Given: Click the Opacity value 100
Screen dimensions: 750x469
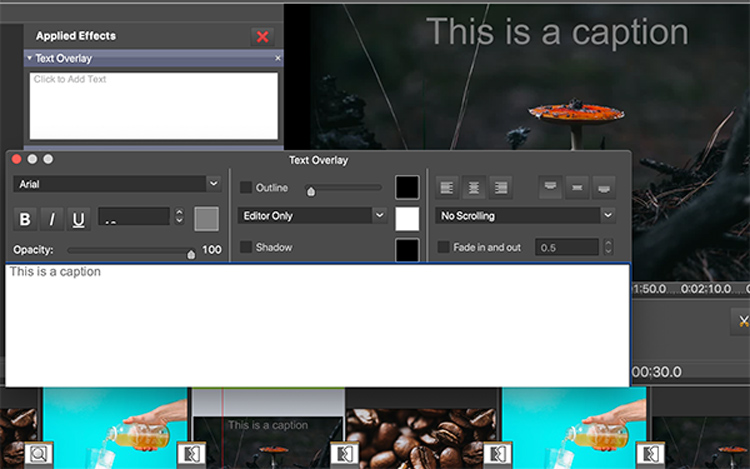Looking at the screenshot, I should click(211, 250).
